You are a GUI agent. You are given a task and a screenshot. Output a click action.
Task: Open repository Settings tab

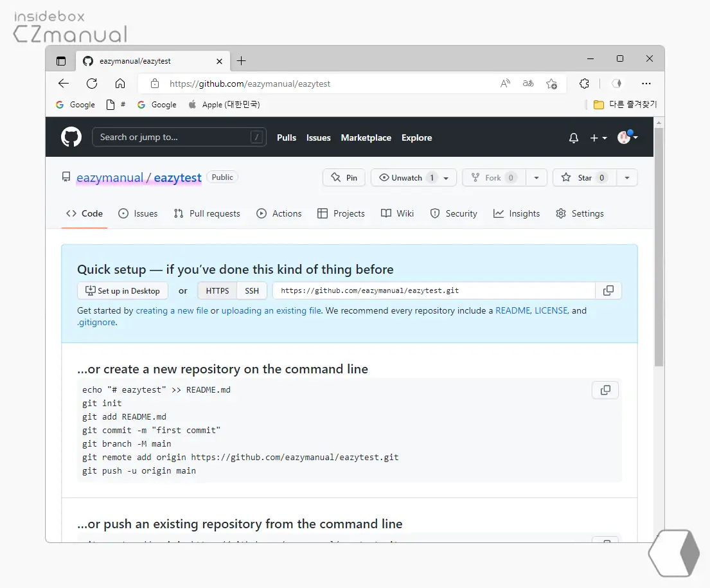[580, 213]
